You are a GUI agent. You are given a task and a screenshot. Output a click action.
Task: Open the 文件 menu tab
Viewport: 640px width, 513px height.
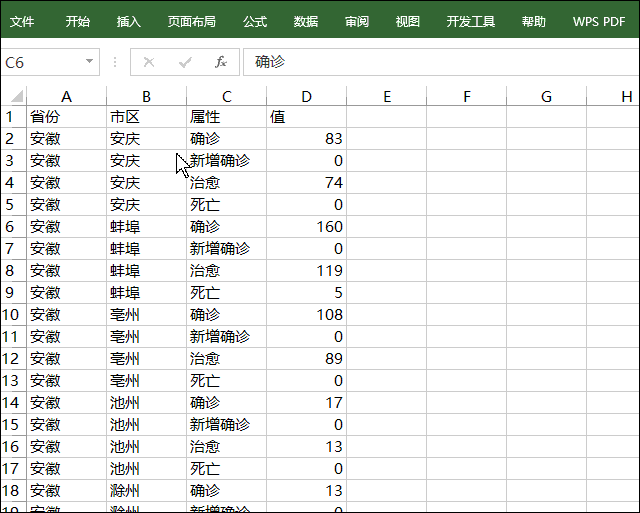click(22, 21)
